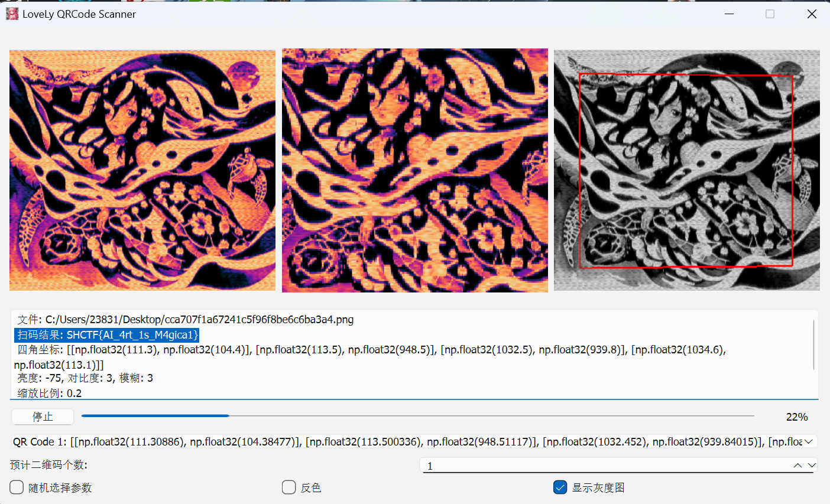The width and height of the screenshot is (830, 504).
Task: Increase the expected QR code count
Action: [x=797, y=466]
